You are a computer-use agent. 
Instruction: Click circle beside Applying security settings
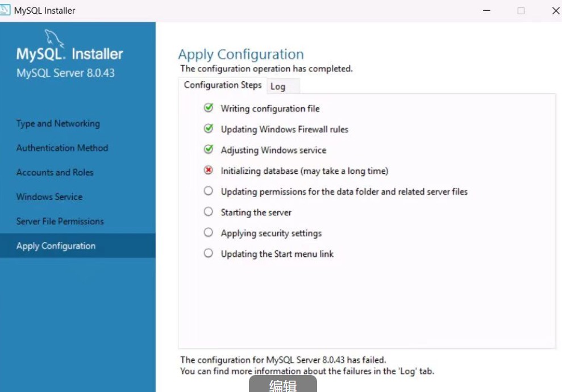click(x=208, y=232)
